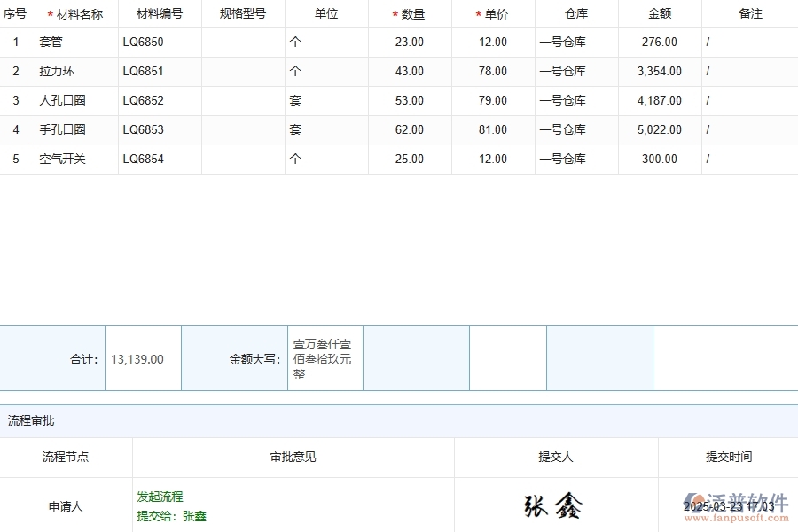
Task: Click the 提交给：张鑫 link
Action: click(x=173, y=516)
